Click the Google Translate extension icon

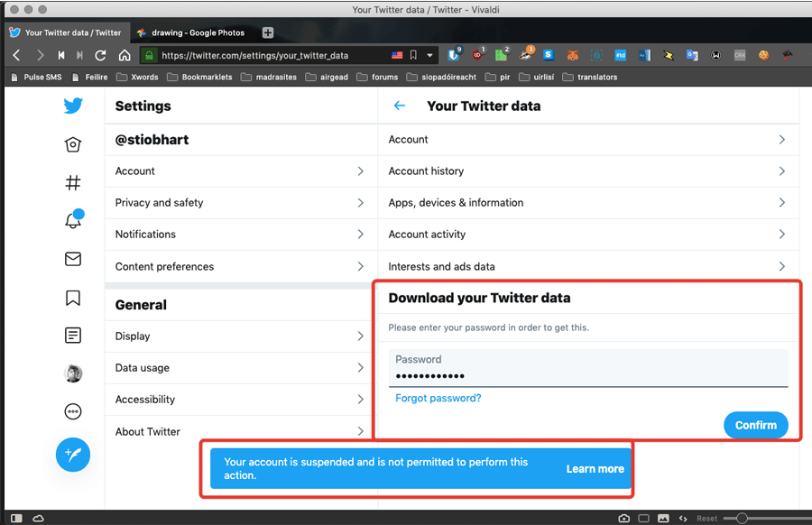tap(692, 55)
